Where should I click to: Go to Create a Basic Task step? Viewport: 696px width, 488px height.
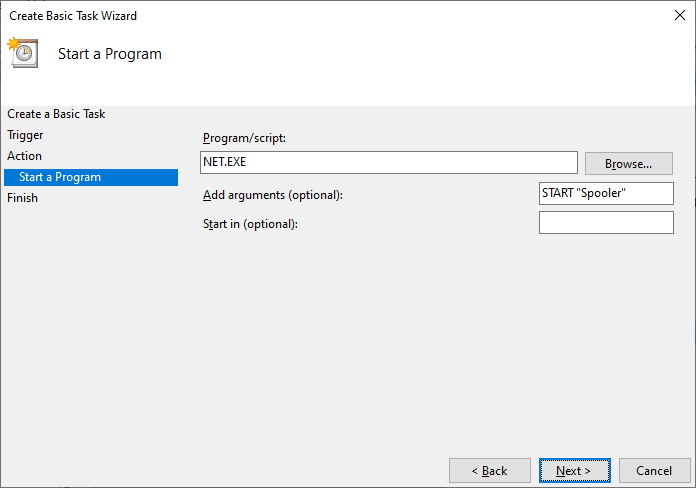(x=56, y=114)
